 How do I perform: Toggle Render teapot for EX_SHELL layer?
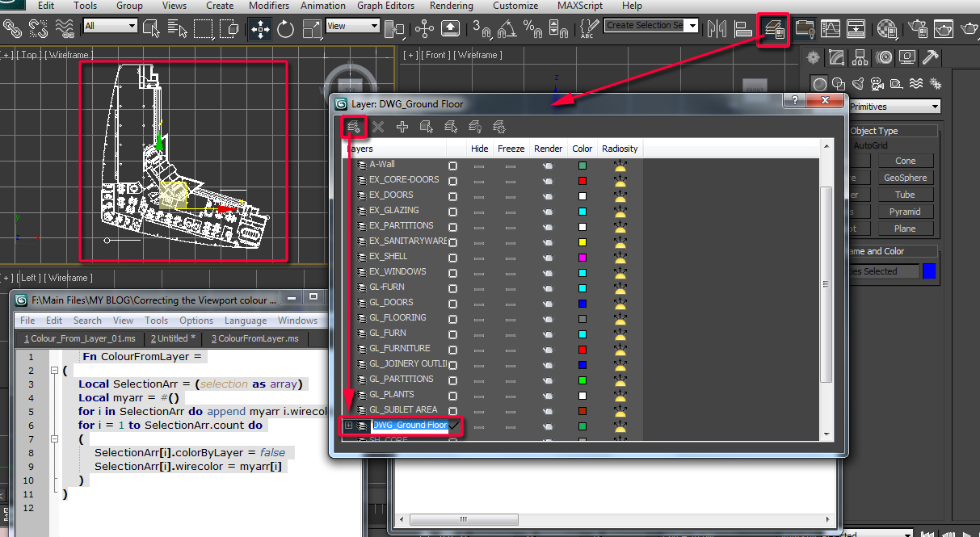click(x=548, y=257)
